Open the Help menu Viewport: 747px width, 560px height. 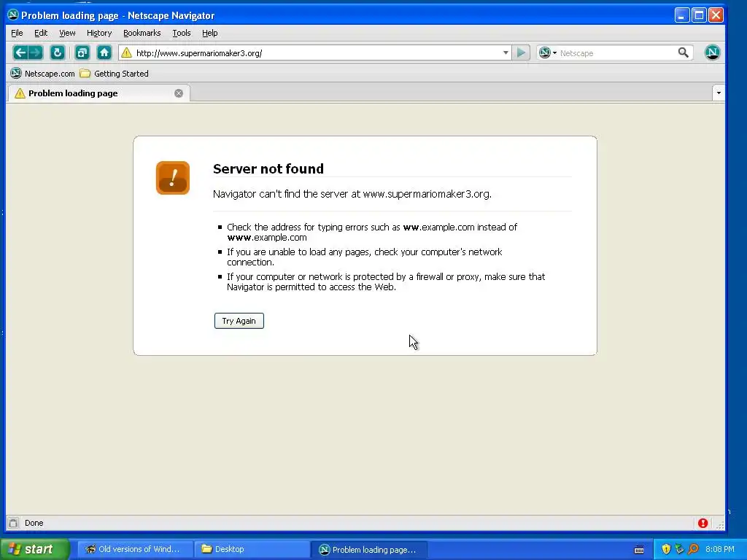(x=209, y=33)
